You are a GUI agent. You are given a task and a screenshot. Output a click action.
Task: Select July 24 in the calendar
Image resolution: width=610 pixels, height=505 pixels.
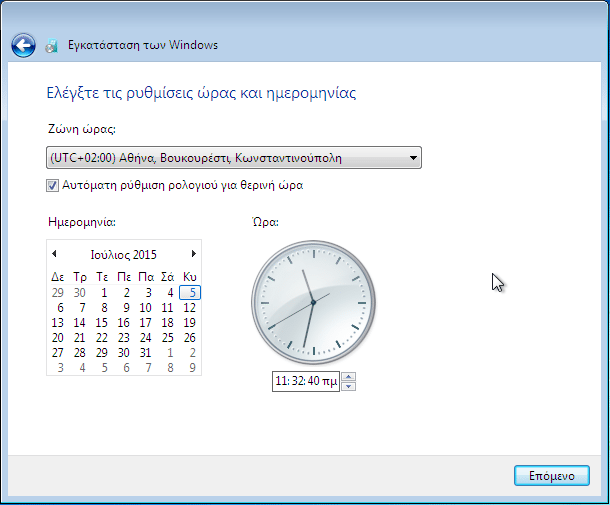tap(146, 338)
